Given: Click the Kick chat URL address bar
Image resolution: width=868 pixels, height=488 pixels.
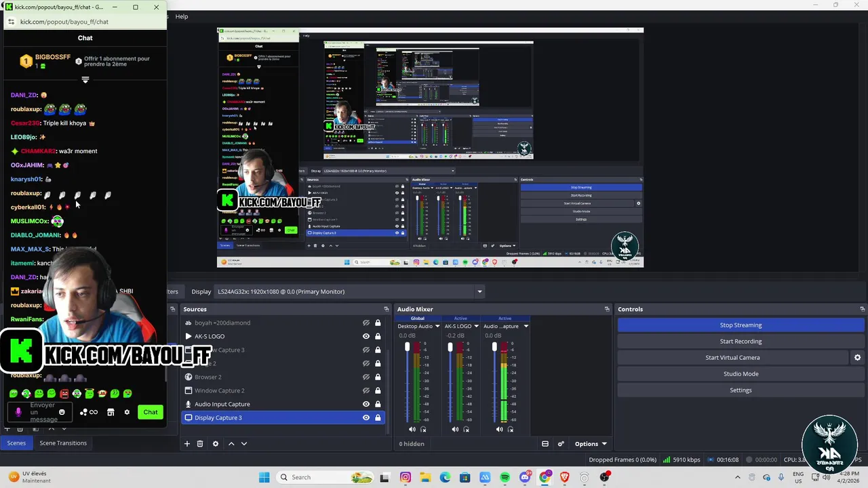Looking at the screenshot, I should pos(85,22).
